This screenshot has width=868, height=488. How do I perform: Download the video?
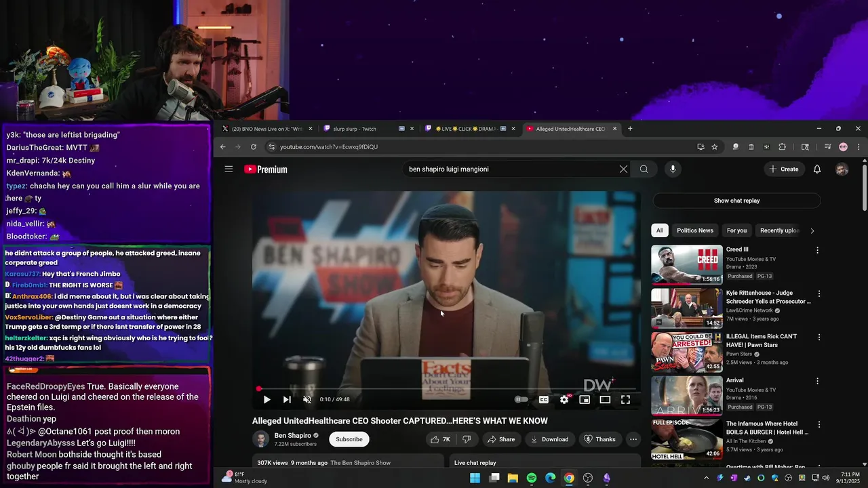tap(550, 439)
